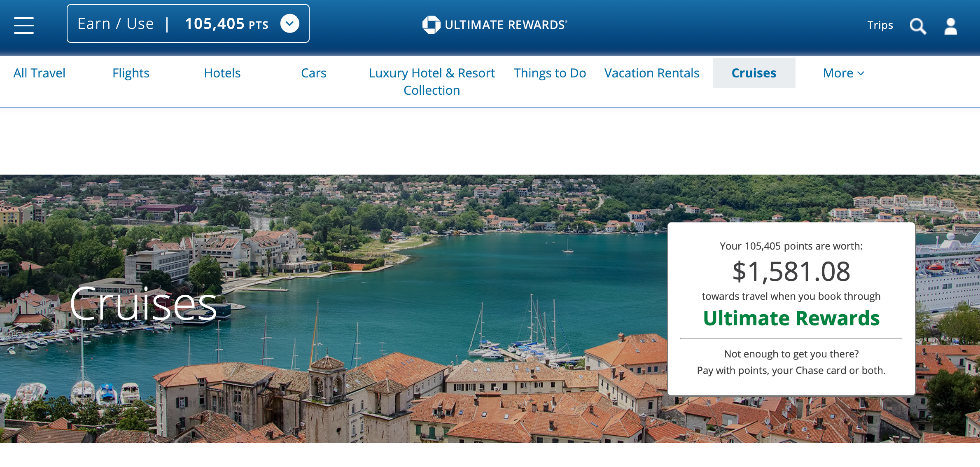The image size is (980, 467).
Task: Open the Vacation Rentals tab
Action: 652,73
